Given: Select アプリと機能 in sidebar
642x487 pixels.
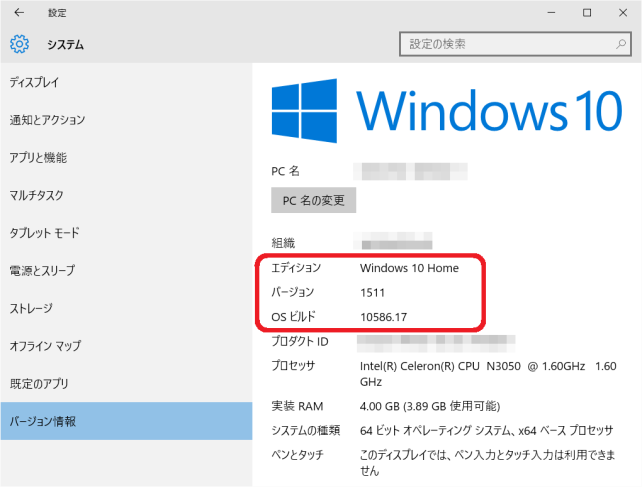Looking at the screenshot, I should [x=126, y=158].
